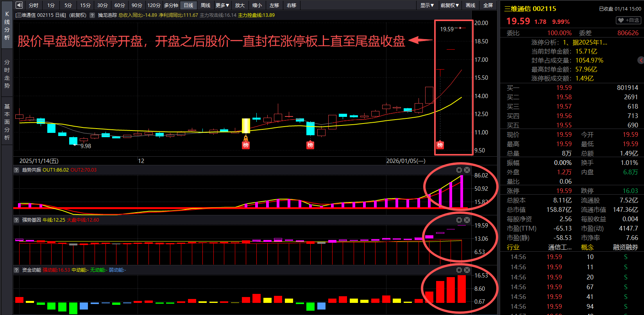Click the 2026/01/05(一) date label
The height and width of the screenshot is (315, 644).
[x=406, y=161]
